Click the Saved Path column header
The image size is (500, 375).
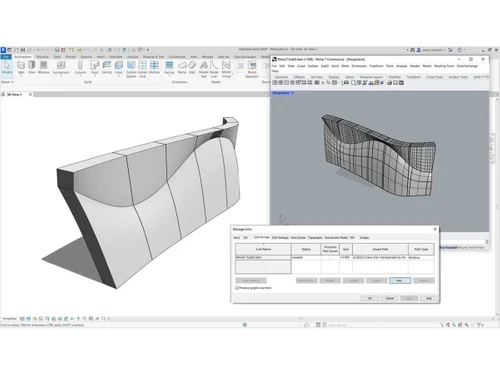coord(380,249)
